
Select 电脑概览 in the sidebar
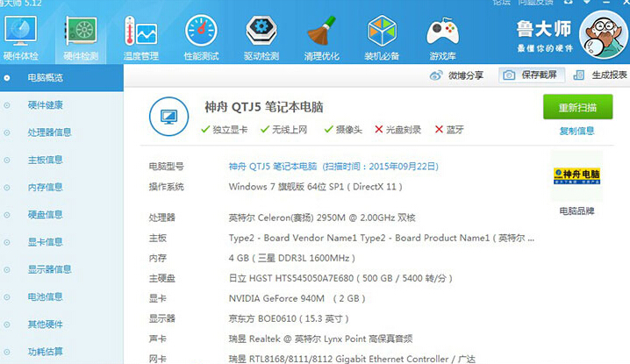click(61, 78)
